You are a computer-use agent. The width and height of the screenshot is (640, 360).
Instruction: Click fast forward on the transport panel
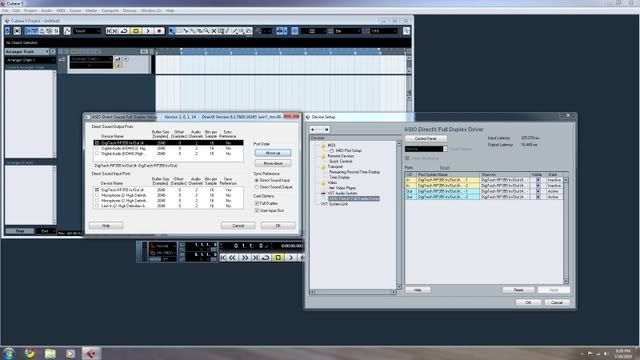pos(244,258)
